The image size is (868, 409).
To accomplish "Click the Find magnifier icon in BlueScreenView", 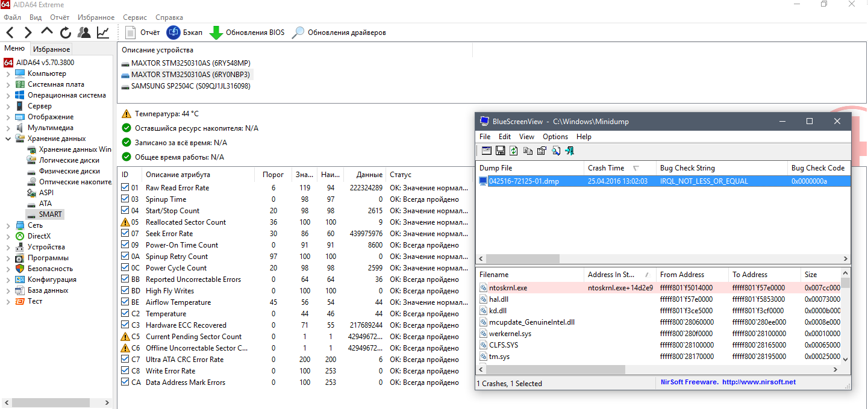I will click(555, 151).
